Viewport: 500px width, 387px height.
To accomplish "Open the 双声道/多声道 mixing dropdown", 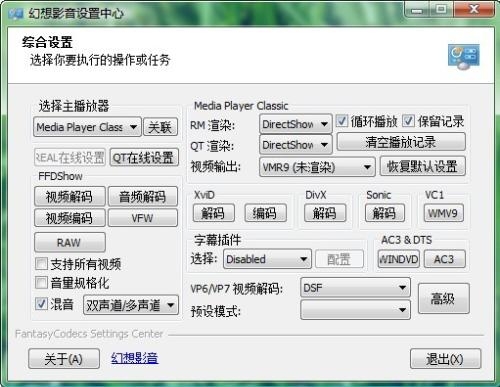I will point(131,305).
